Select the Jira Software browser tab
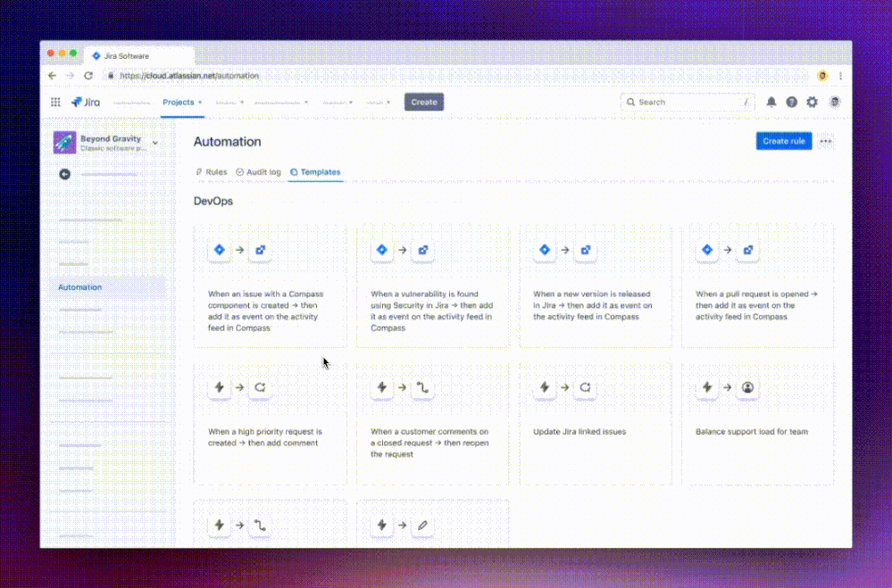This screenshot has width=892, height=588. coord(138,55)
